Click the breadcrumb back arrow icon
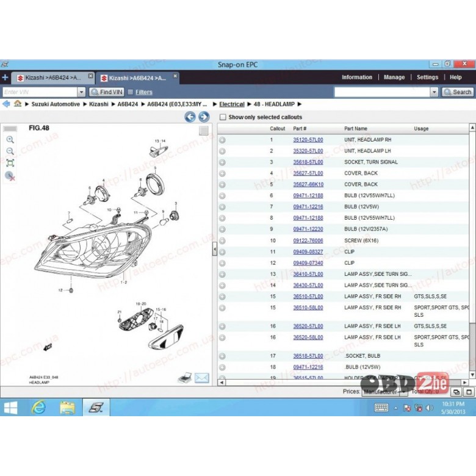Viewport: 476px width, 476px height. point(5,104)
